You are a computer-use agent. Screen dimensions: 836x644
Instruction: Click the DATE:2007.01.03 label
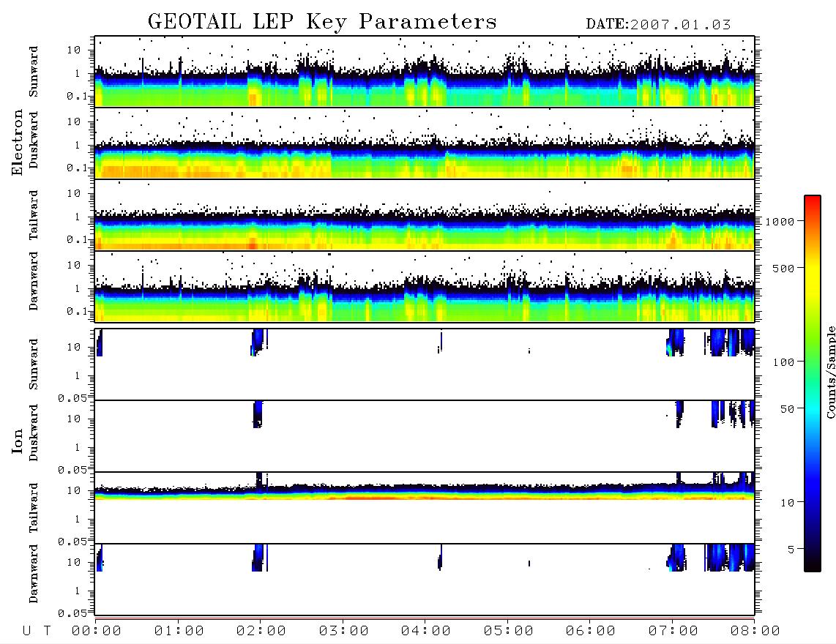click(x=658, y=25)
